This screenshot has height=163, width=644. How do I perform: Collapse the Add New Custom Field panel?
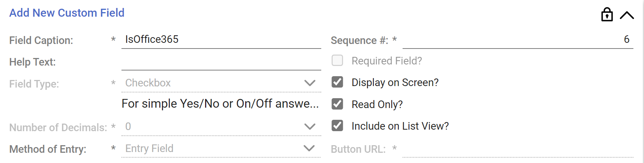(627, 15)
